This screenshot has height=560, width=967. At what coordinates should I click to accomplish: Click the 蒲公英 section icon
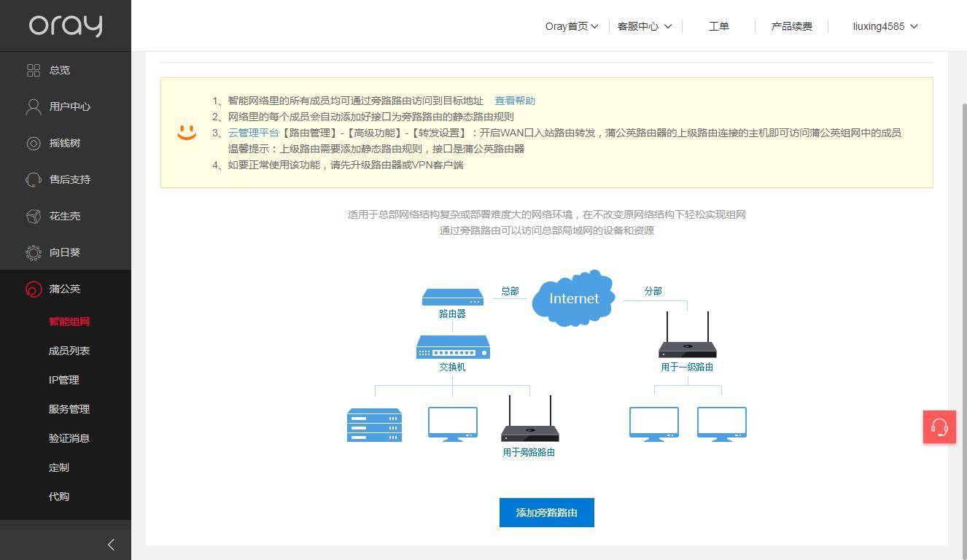click(34, 289)
